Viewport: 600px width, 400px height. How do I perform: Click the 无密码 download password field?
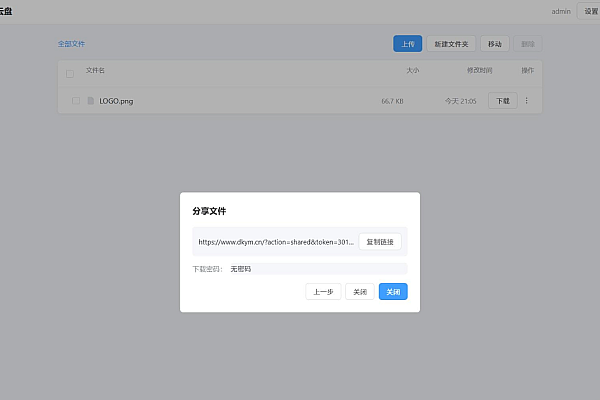pos(319,269)
